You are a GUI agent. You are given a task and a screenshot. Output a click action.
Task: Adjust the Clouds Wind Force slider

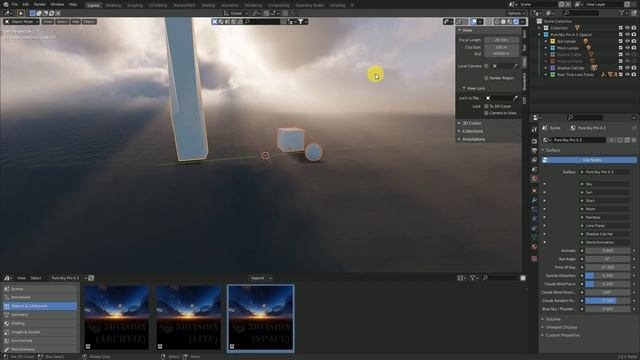(x=608, y=284)
